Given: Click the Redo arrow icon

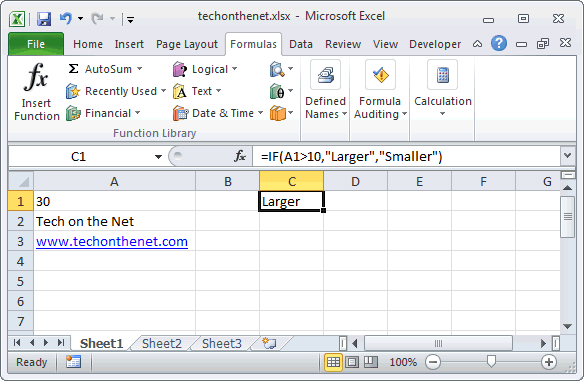Looking at the screenshot, I should [97, 18].
